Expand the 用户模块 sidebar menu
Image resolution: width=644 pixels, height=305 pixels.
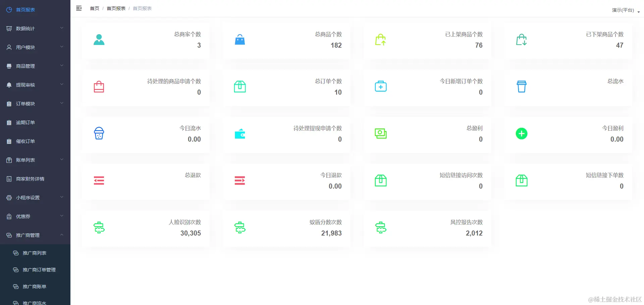click(35, 47)
